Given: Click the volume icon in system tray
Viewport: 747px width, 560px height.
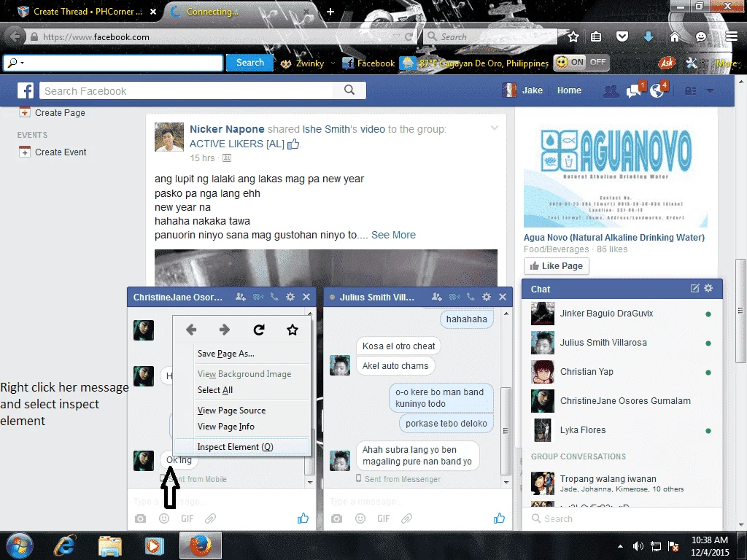Looking at the screenshot, I should [x=638, y=546].
